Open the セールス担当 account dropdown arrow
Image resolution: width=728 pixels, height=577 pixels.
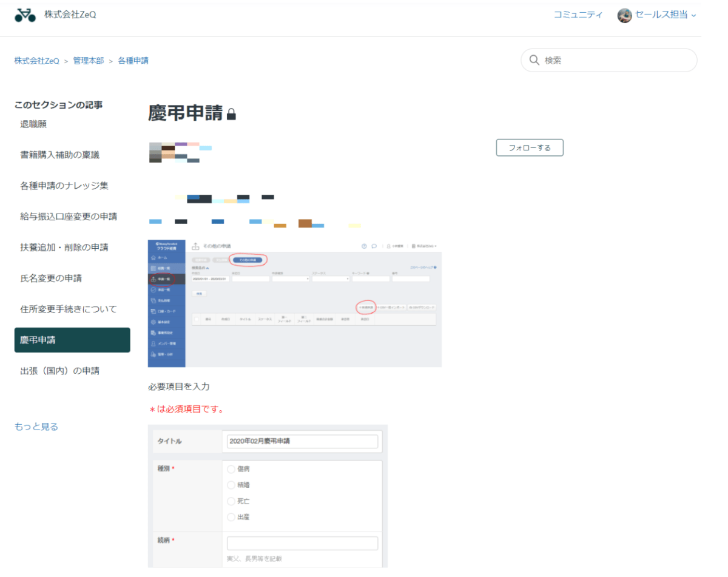pos(694,16)
